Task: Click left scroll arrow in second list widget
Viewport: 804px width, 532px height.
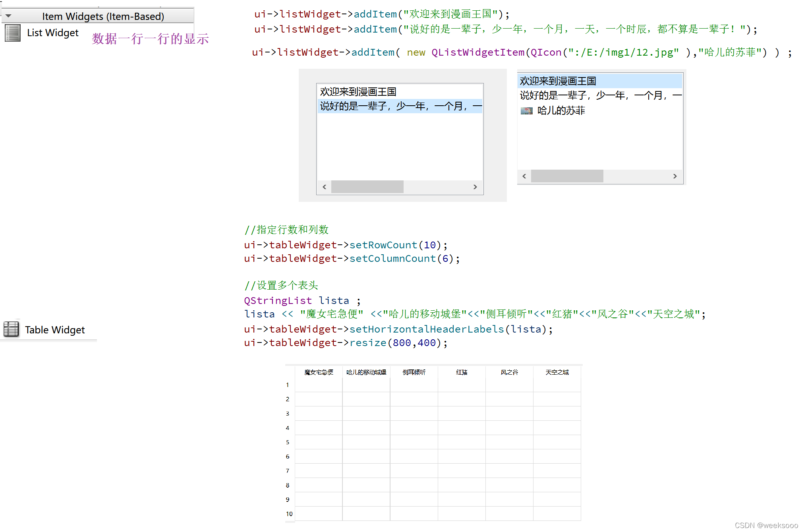Action: [524, 176]
